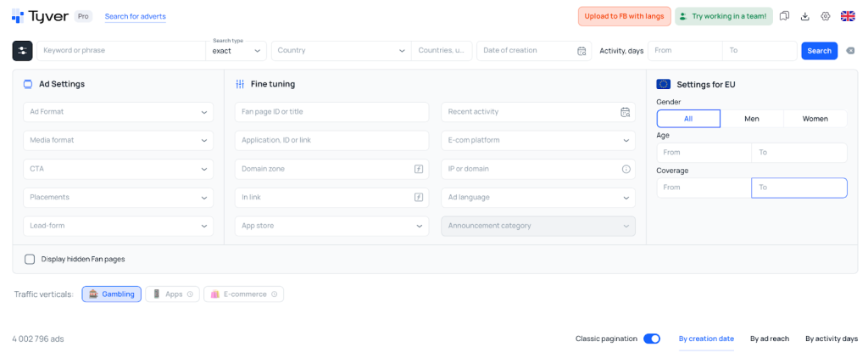Open the E-com platform dropdown
868x353 pixels.
tap(538, 140)
